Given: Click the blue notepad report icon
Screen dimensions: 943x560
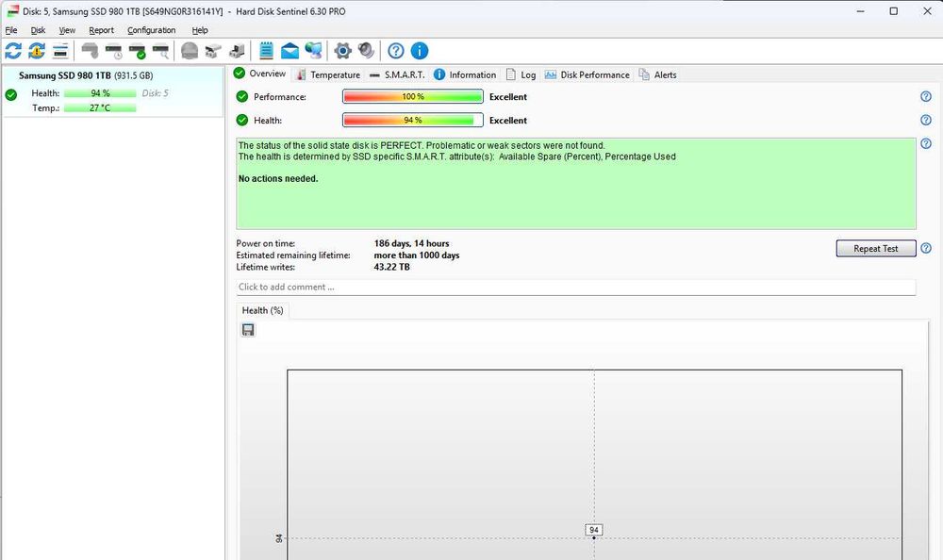Looking at the screenshot, I should pyautogui.click(x=266, y=51).
